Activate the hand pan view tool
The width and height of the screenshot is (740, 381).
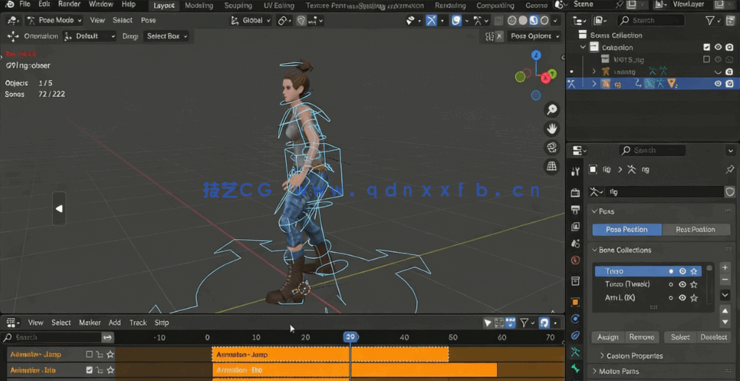click(x=551, y=128)
